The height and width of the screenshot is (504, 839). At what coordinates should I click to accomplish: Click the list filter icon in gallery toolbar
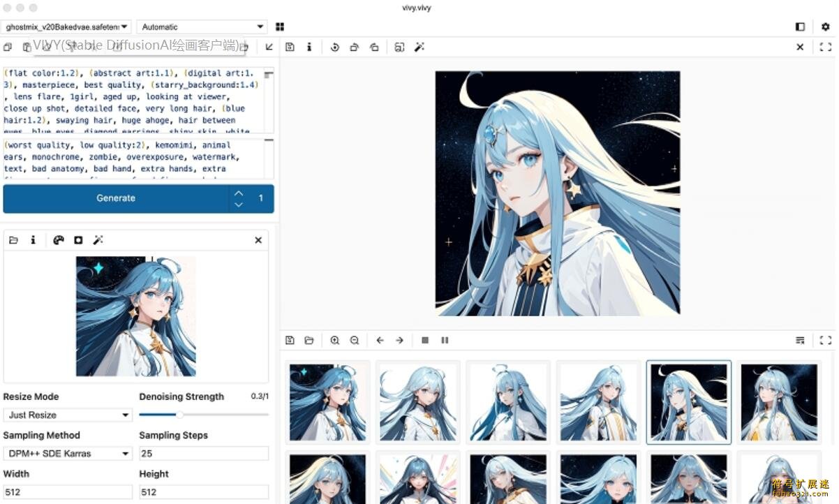point(800,340)
